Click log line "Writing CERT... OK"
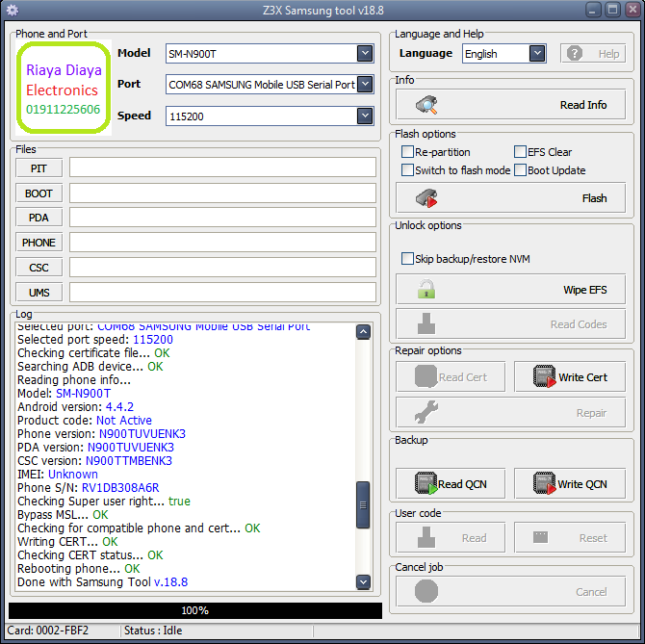 click(67, 542)
